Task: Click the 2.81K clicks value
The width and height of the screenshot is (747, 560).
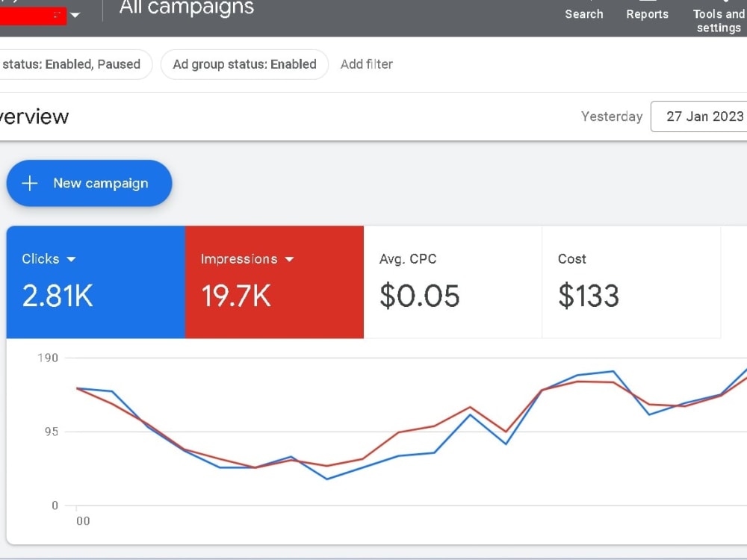Action: [x=58, y=296]
